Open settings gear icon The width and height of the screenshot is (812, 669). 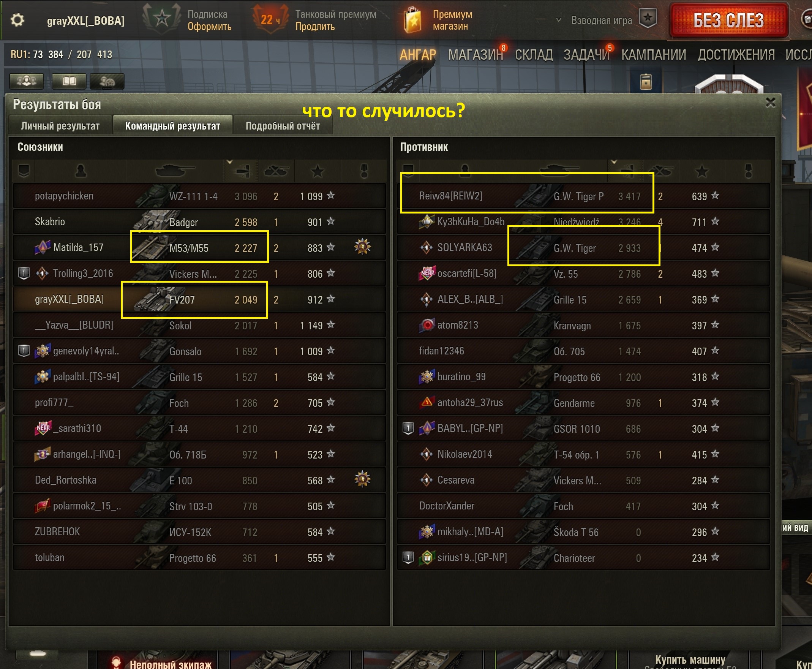18,20
